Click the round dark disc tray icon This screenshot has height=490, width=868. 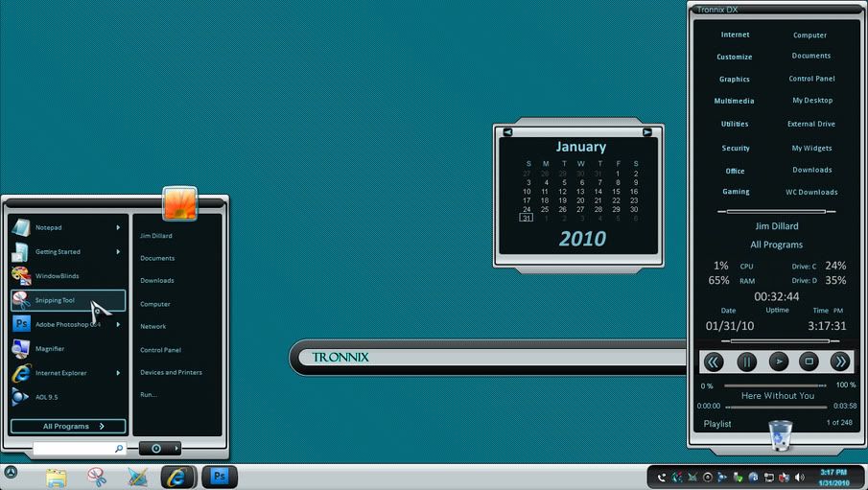pos(708,478)
